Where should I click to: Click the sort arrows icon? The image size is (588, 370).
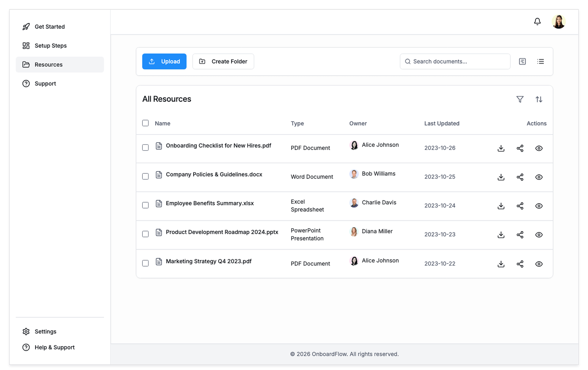click(x=539, y=99)
